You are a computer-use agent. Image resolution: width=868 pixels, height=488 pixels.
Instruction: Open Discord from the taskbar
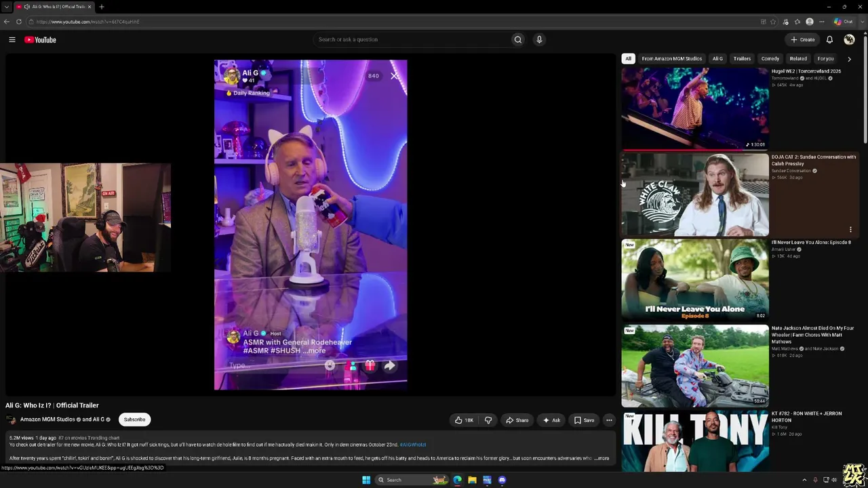(x=502, y=480)
